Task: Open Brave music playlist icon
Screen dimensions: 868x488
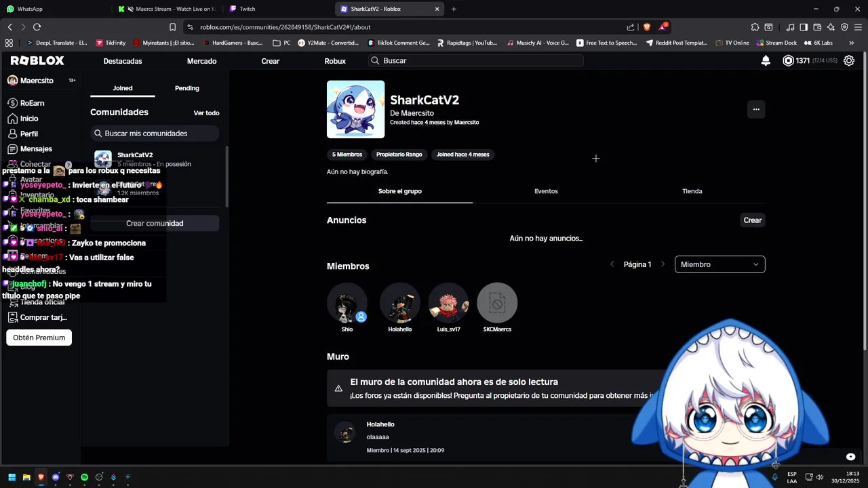Action: point(790,27)
